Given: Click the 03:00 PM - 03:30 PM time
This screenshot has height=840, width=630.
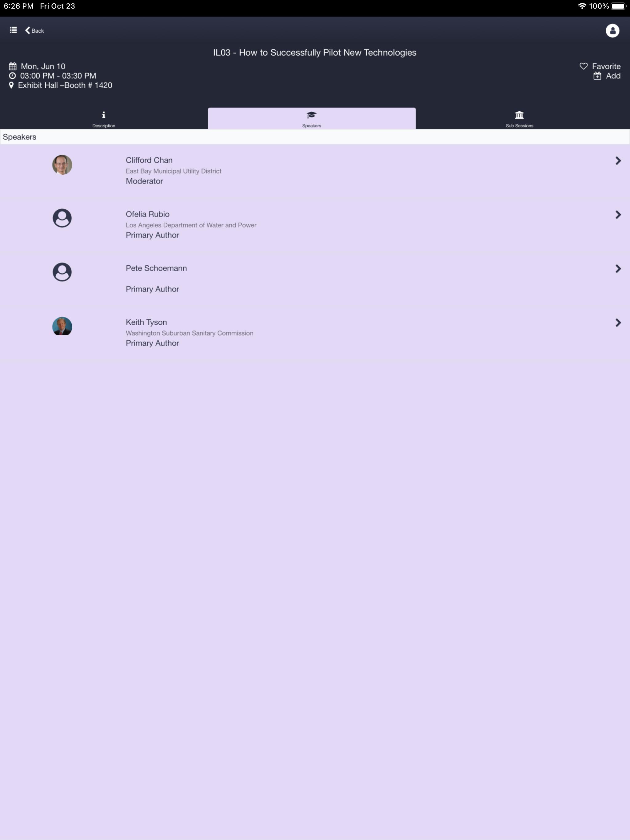Looking at the screenshot, I should (58, 76).
